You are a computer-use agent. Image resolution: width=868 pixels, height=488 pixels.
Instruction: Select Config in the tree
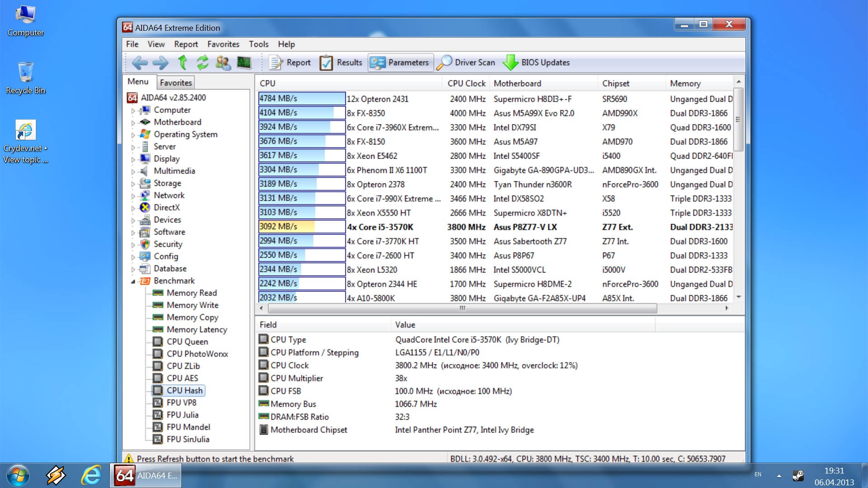coord(166,256)
